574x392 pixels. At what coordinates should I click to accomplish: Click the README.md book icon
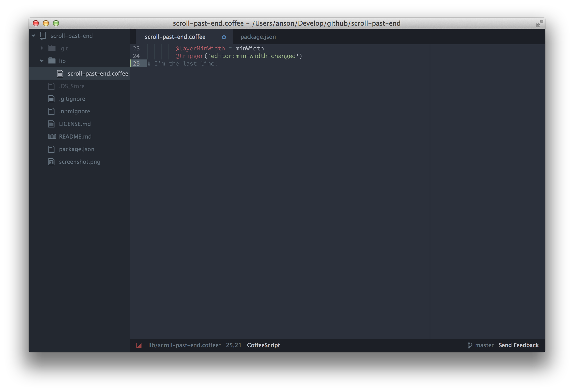tap(52, 136)
